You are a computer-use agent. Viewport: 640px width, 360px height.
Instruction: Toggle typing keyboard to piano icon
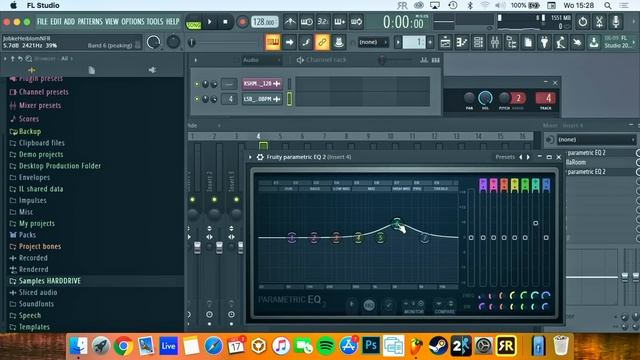point(273,42)
